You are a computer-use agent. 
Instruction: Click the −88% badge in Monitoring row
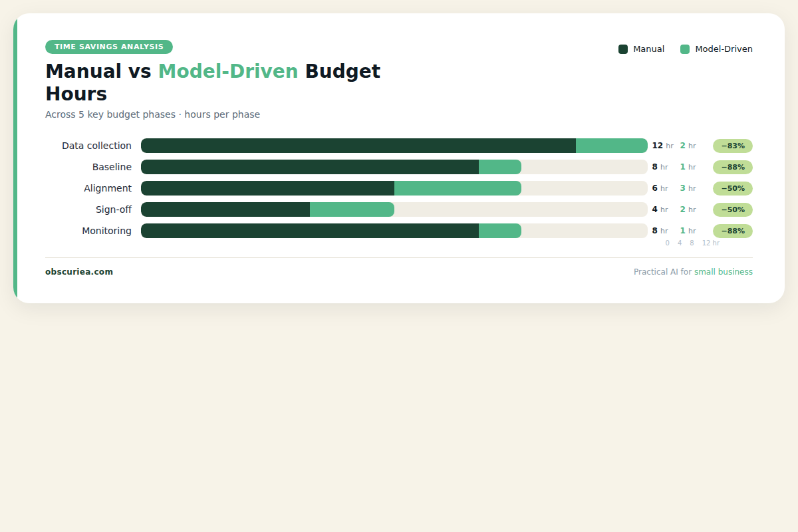(733, 231)
